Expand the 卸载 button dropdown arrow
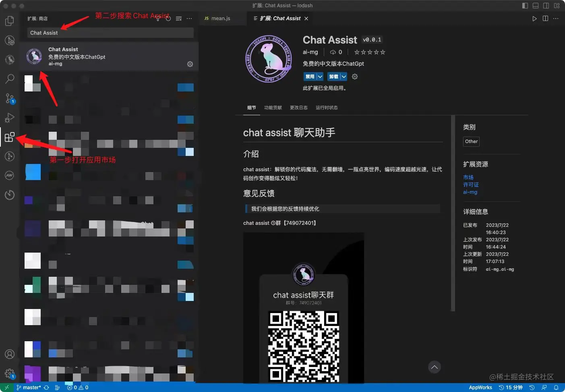Viewport: 565px width, 392px height. [x=344, y=76]
